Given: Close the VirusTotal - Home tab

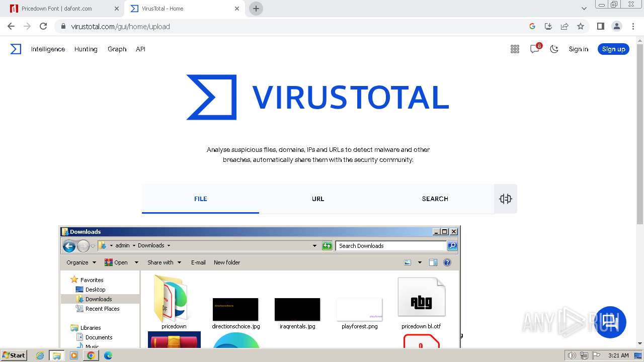Looking at the screenshot, I should (x=237, y=9).
